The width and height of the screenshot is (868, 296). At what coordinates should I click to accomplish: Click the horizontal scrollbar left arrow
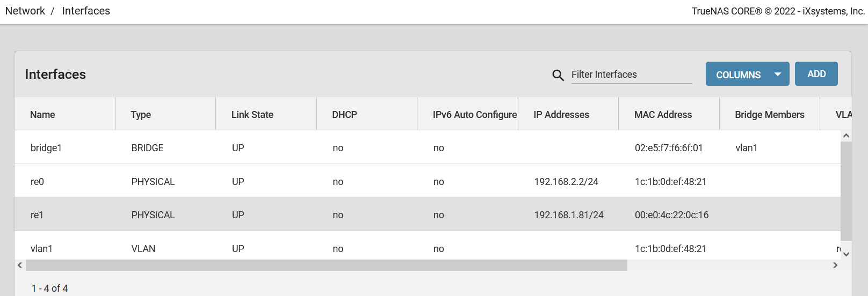[x=20, y=265]
